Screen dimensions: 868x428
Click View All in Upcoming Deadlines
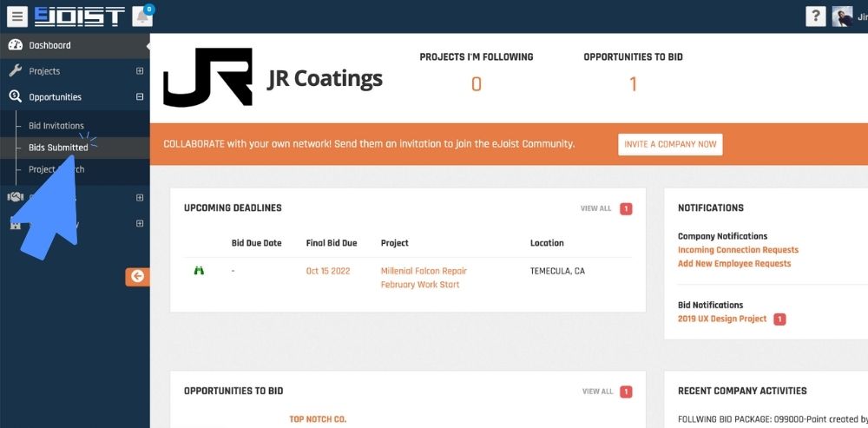click(595, 208)
